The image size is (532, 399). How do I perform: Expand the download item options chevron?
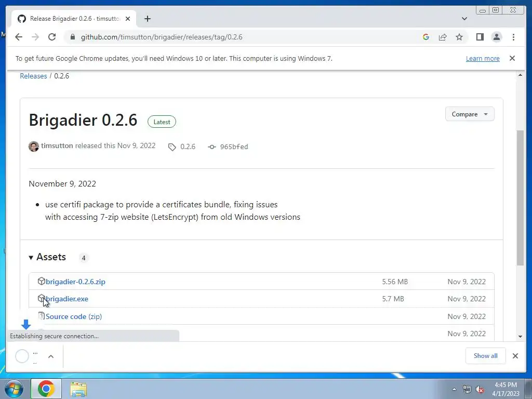click(x=51, y=356)
